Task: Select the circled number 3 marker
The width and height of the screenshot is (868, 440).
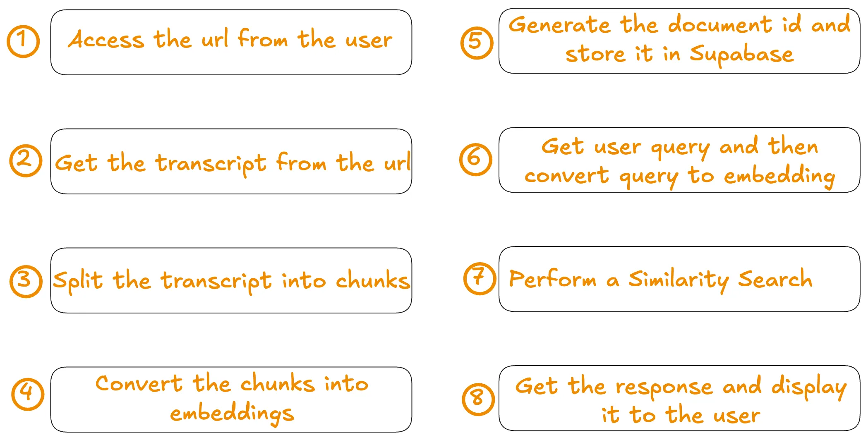Action: (26, 281)
